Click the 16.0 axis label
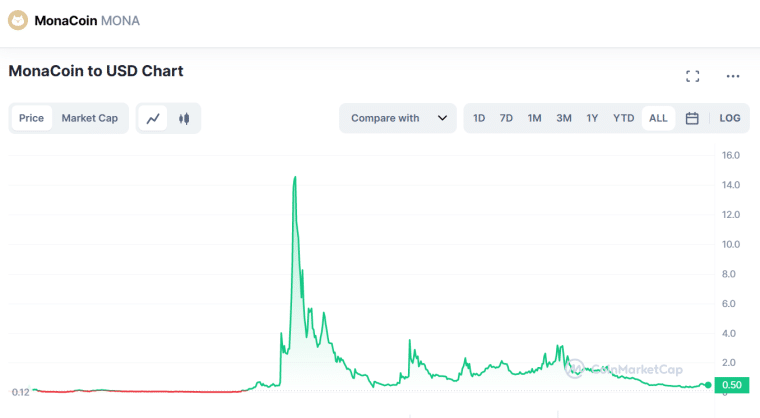760x418 pixels. coord(730,155)
